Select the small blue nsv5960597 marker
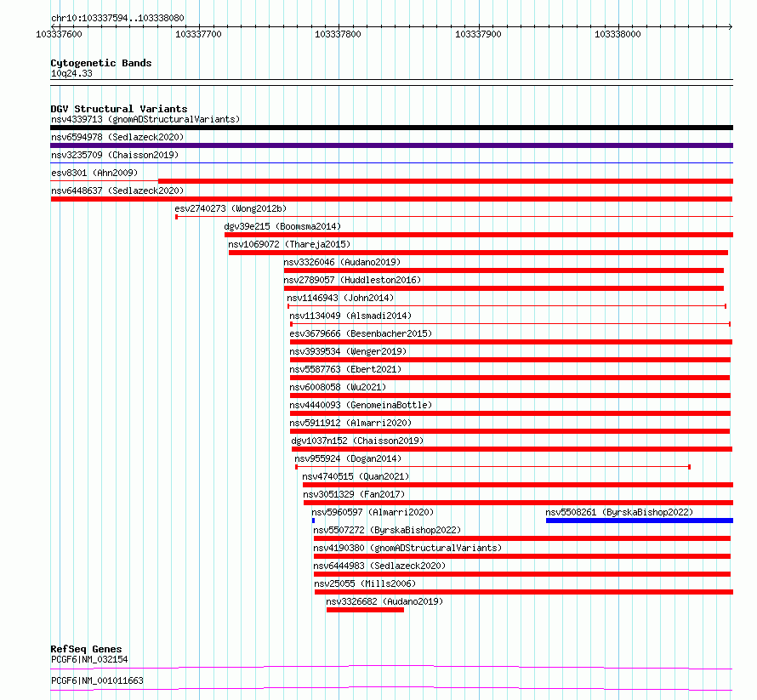Image resolution: width=757 pixels, height=700 pixels. (x=313, y=521)
